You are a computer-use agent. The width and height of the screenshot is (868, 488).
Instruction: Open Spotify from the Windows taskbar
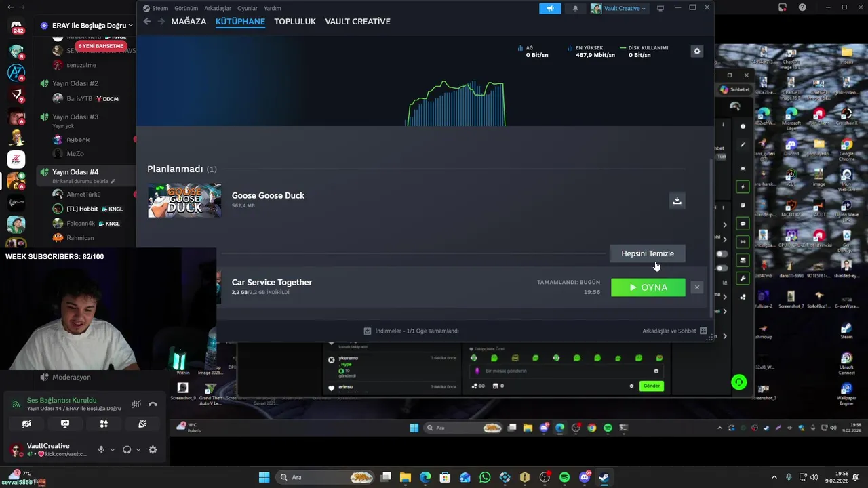565,477
